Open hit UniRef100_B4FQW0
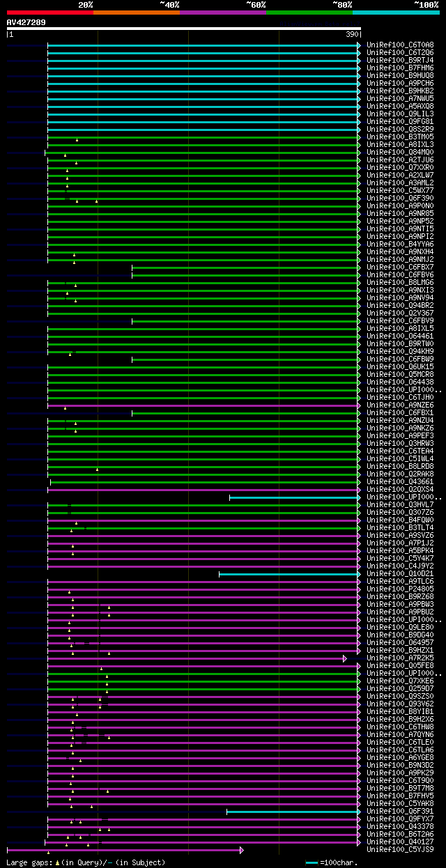This screenshot has width=446, height=868. (x=400, y=520)
